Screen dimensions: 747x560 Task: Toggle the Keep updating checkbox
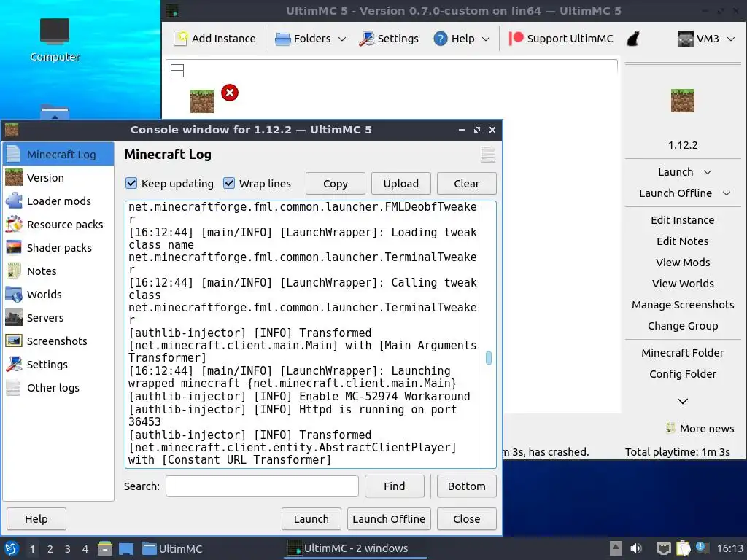click(x=131, y=183)
